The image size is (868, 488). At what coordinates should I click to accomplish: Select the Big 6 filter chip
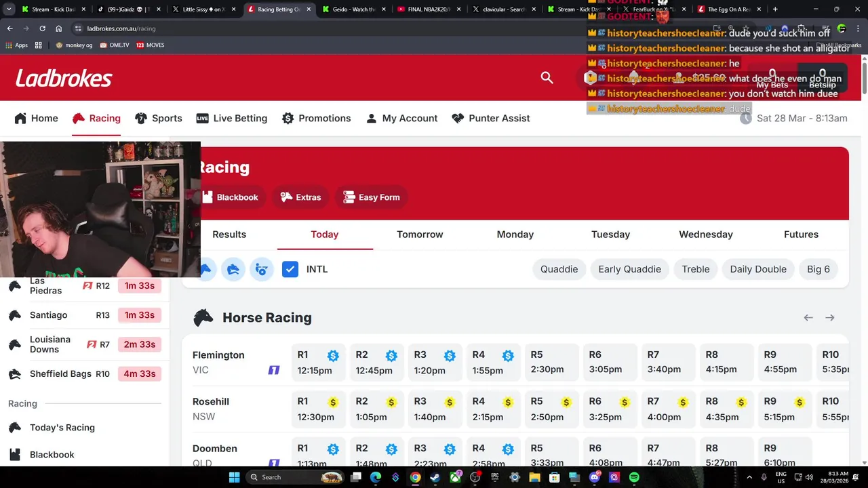[x=818, y=269]
